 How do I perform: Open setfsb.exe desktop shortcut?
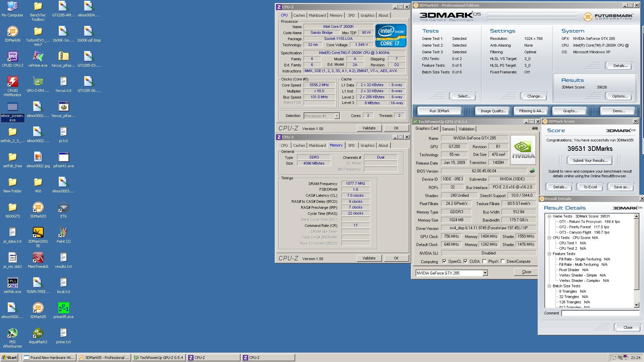point(12,286)
